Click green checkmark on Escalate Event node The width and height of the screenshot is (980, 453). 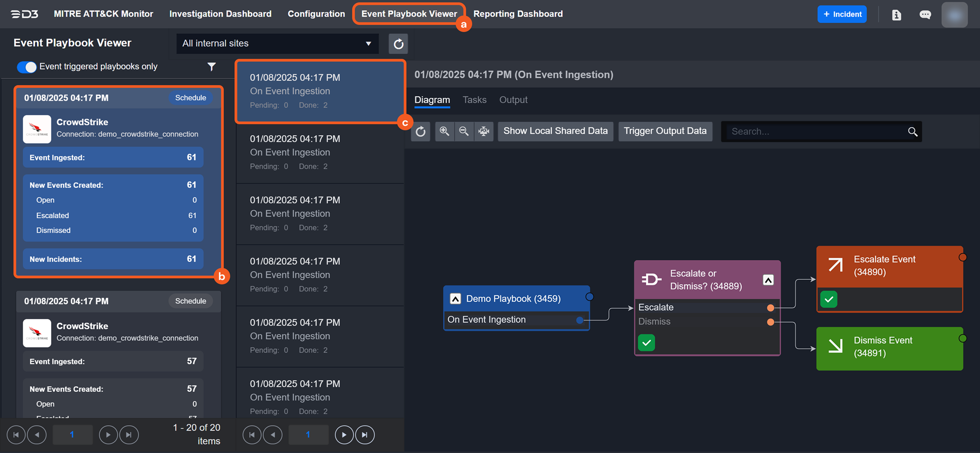pyautogui.click(x=829, y=299)
